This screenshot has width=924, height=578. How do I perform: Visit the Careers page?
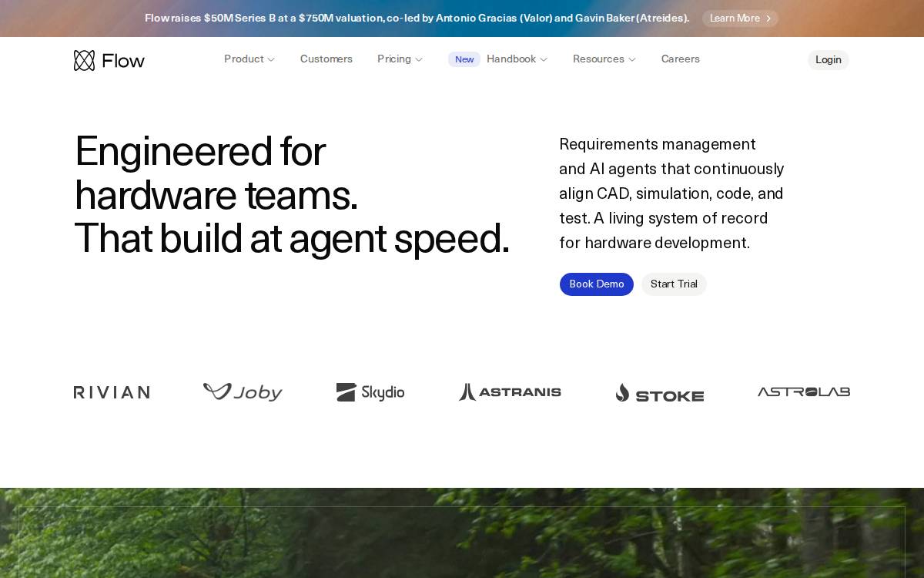[681, 59]
